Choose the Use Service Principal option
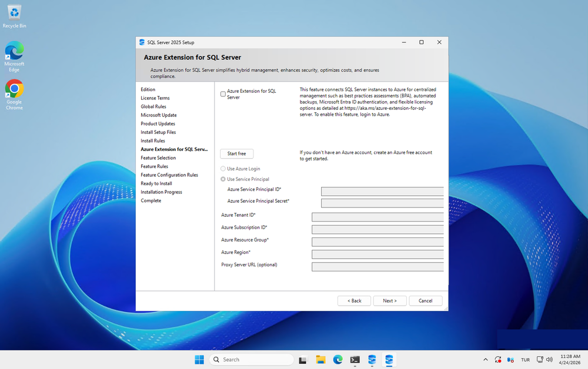Viewport: 588px width, 369px height. coord(223,179)
